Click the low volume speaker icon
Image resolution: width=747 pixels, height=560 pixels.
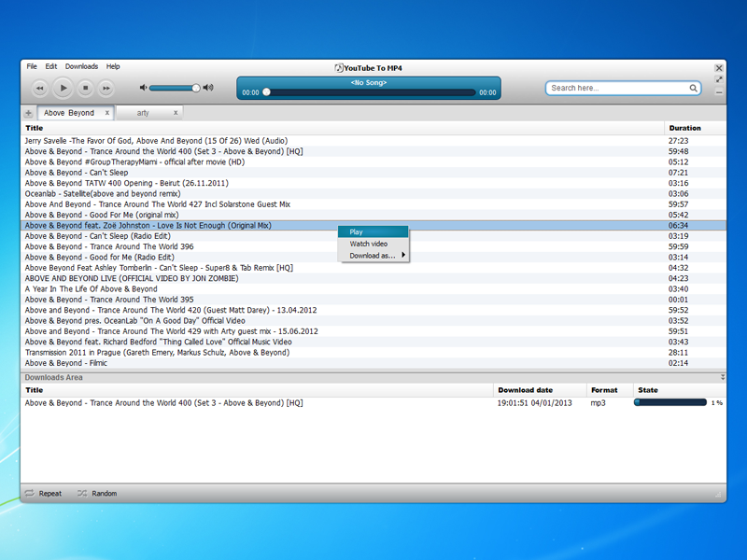pos(143,88)
